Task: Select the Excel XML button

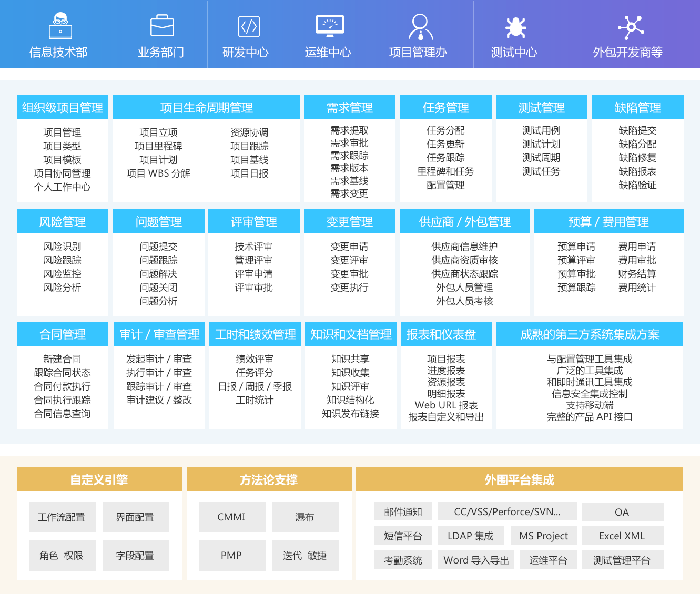Action: [623, 536]
